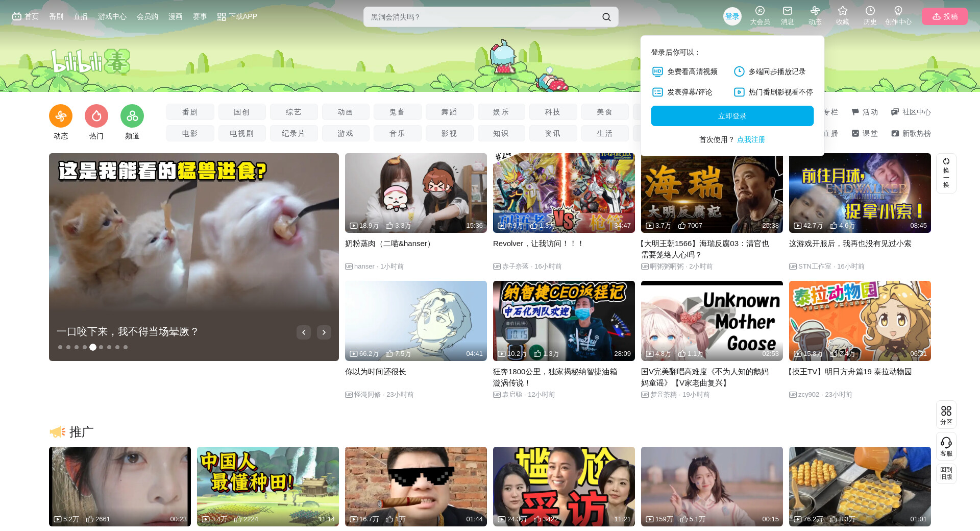980x531 pixels.
Task: Select the 舞蹈 category button
Action: coord(450,112)
